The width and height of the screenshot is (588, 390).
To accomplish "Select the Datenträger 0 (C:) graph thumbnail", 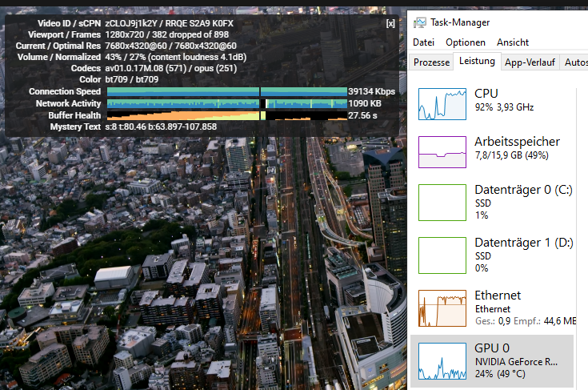I will 442,203.
